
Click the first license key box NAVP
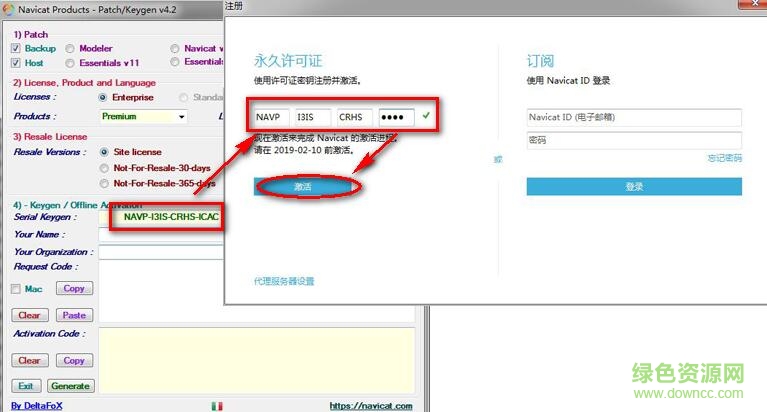[271, 117]
